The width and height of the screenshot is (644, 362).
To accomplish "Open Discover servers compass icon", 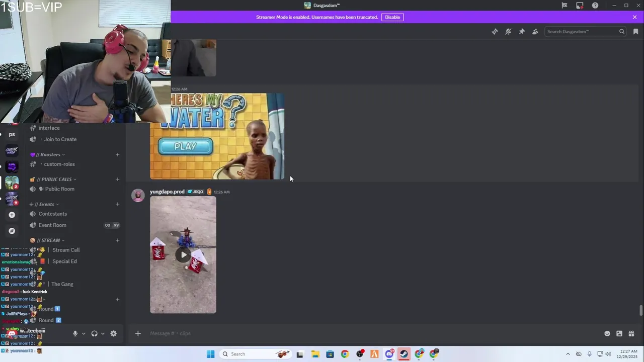I will click(12, 231).
